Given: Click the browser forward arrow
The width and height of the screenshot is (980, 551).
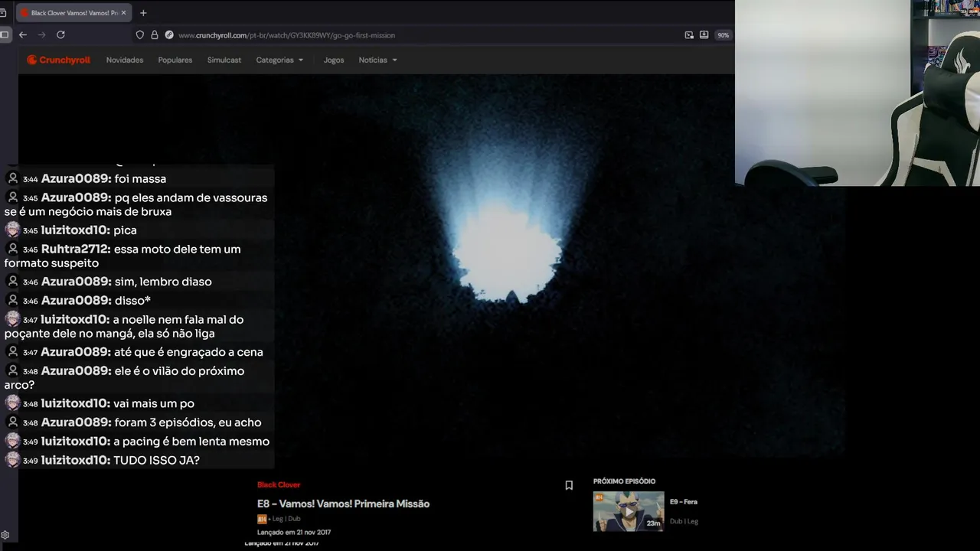Looking at the screenshot, I should point(41,34).
